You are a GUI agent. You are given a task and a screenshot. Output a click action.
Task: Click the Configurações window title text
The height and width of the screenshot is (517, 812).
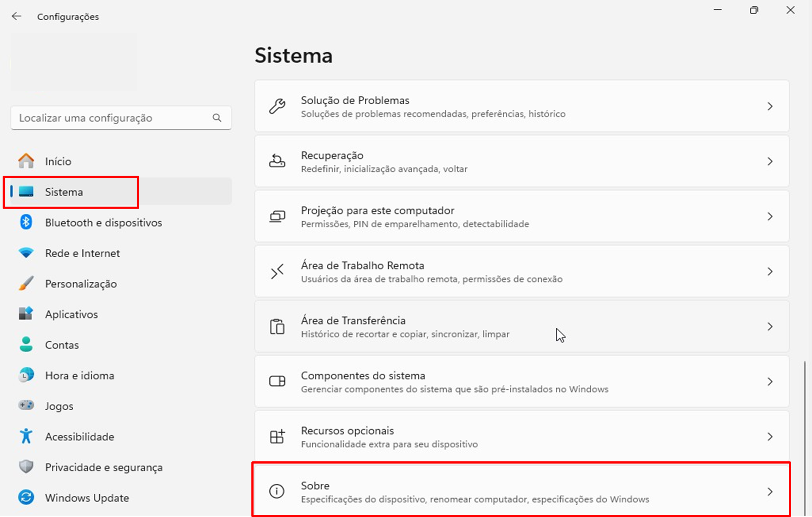(68, 17)
